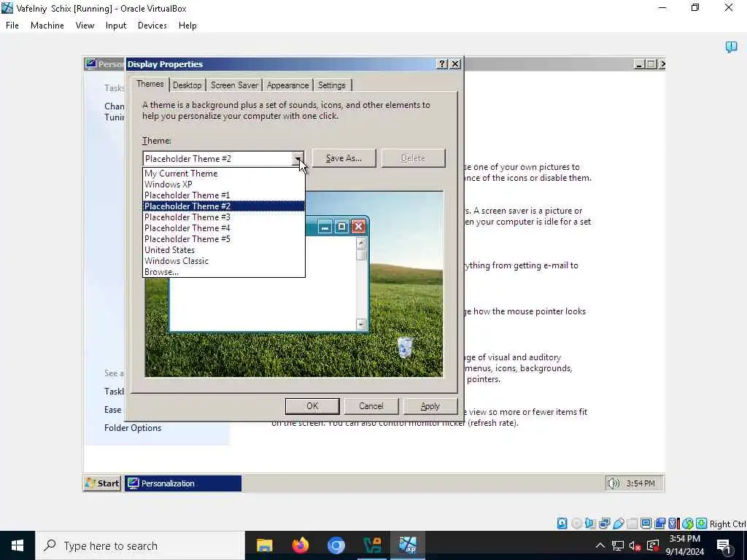Click Cancel in Display Properties
Viewport: 747px width, 560px height.
tap(371, 406)
